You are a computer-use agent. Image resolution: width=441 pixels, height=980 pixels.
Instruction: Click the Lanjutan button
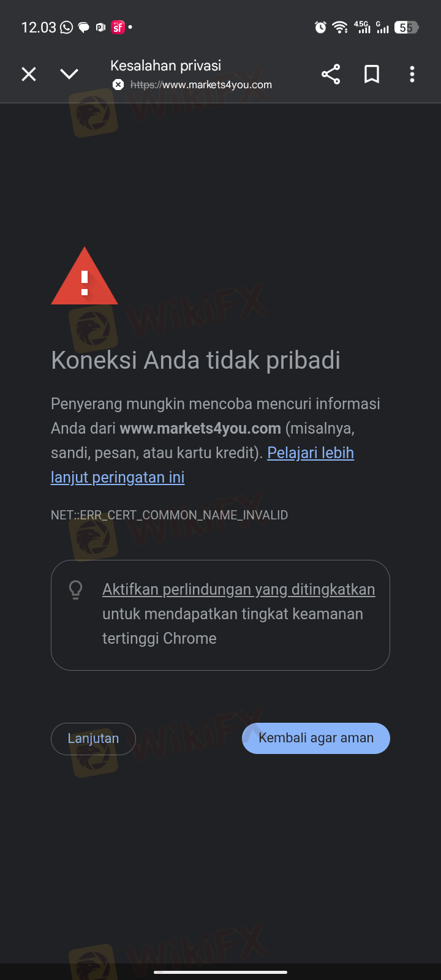[x=93, y=739]
